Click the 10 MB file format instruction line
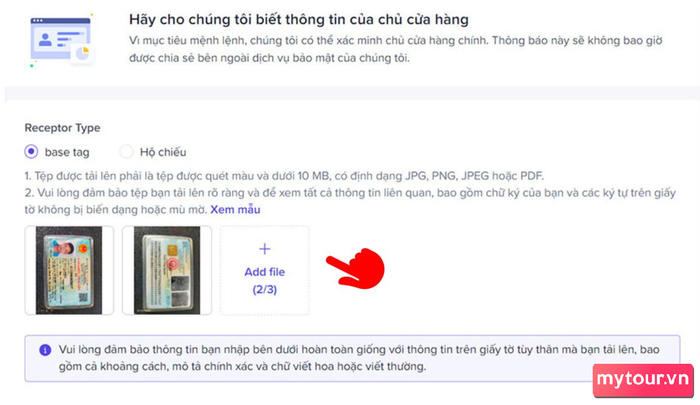 pyautogui.click(x=284, y=176)
